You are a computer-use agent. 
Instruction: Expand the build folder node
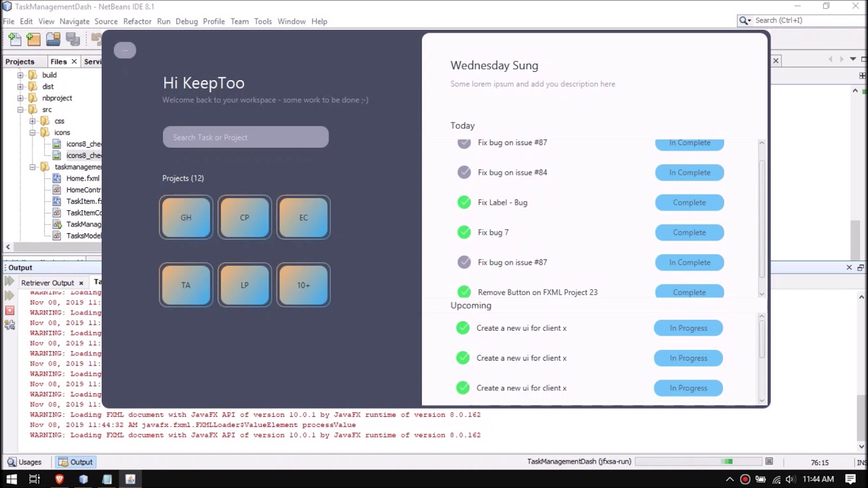tap(20, 75)
